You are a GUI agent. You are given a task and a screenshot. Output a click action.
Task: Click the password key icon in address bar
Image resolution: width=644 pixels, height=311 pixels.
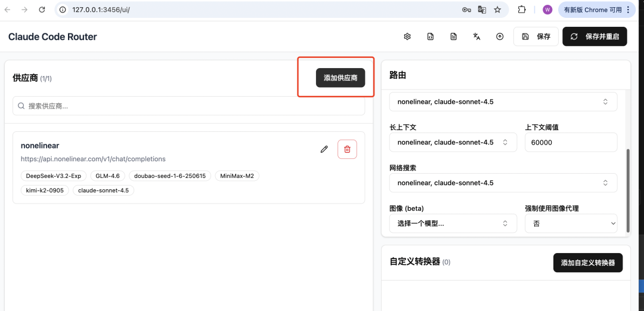point(467,10)
